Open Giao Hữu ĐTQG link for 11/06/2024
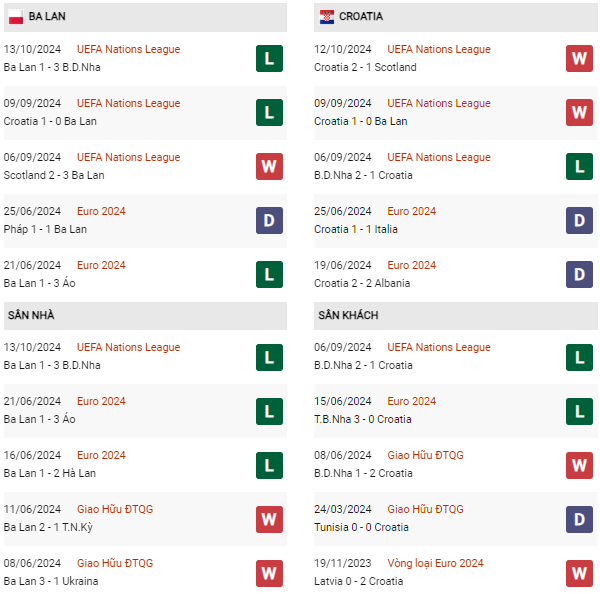The image size is (600, 594). coord(115,509)
